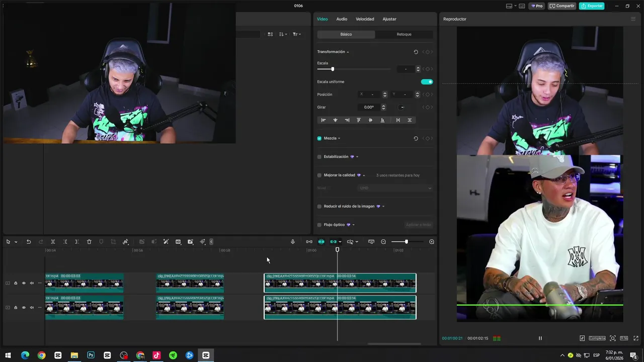Open the linkage dropdown arrow

click(x=340, y=242)
